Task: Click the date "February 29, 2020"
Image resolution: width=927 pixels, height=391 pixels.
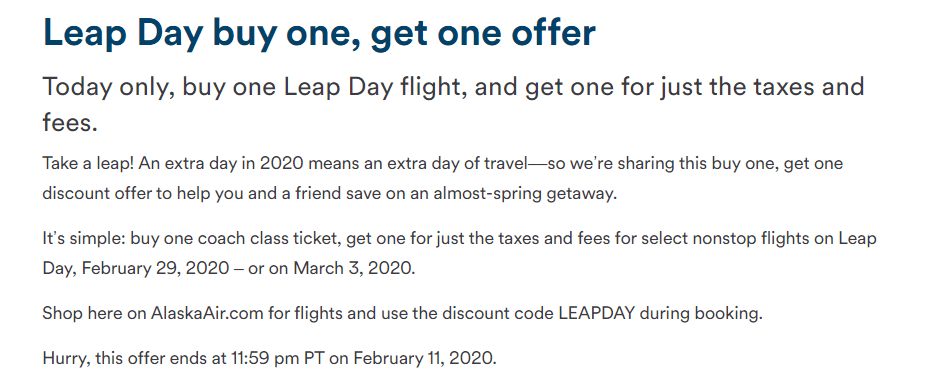Action: click(x=154, y=269)
